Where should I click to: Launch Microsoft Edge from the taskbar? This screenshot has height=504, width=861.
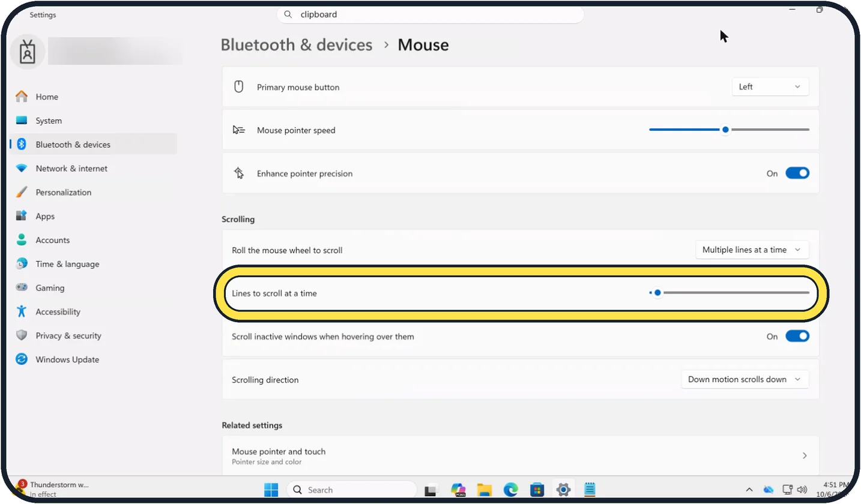tap(511, 490)
